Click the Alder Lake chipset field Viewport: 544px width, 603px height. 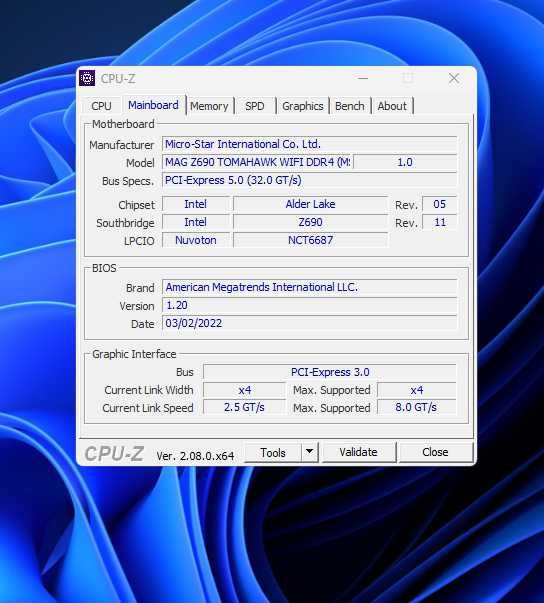point(310,204)
